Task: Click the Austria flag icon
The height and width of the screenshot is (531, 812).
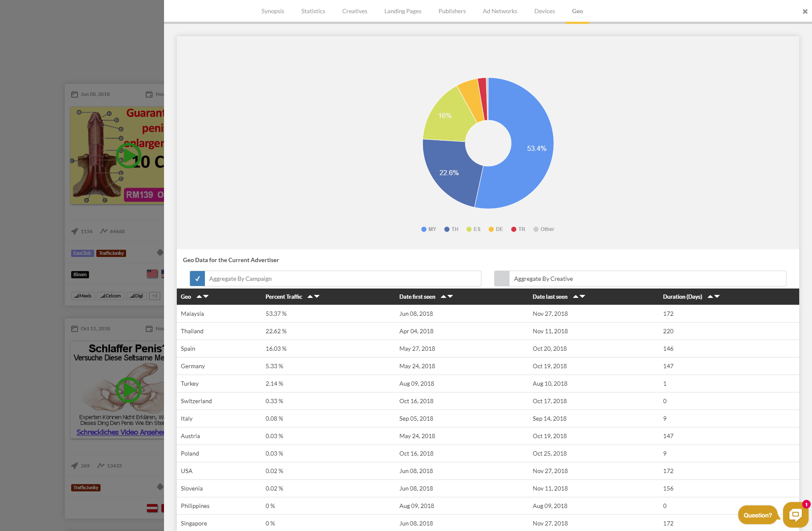Action: click(152, 508)
